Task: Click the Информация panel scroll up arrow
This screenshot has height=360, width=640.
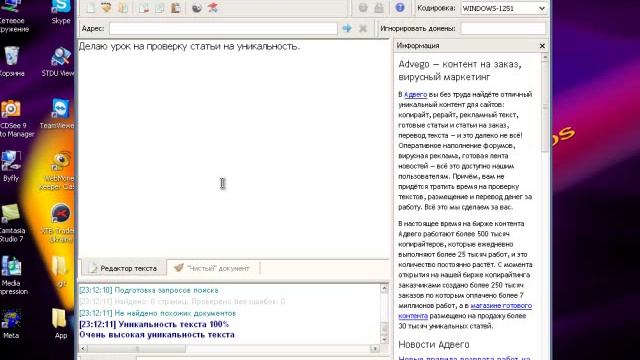Action: tap(545, 58)
